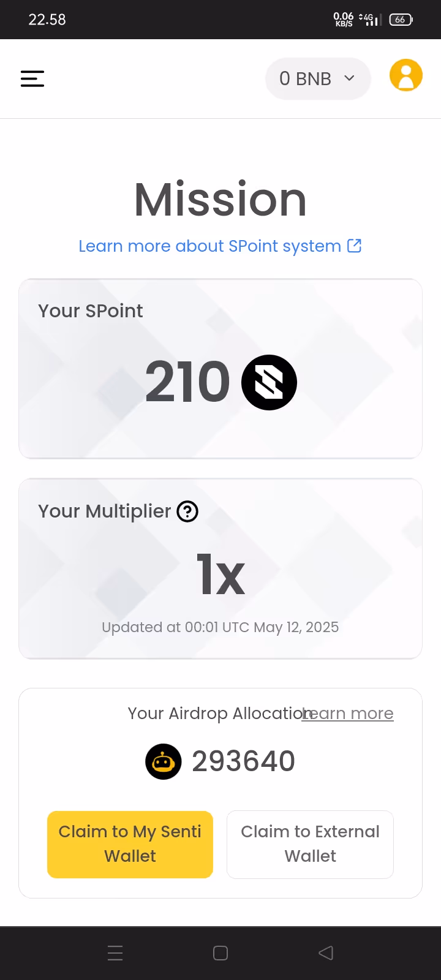Tap the 210 SPoint balance value
The height and width of the screenshot is (980, 441).
[187, 382]
